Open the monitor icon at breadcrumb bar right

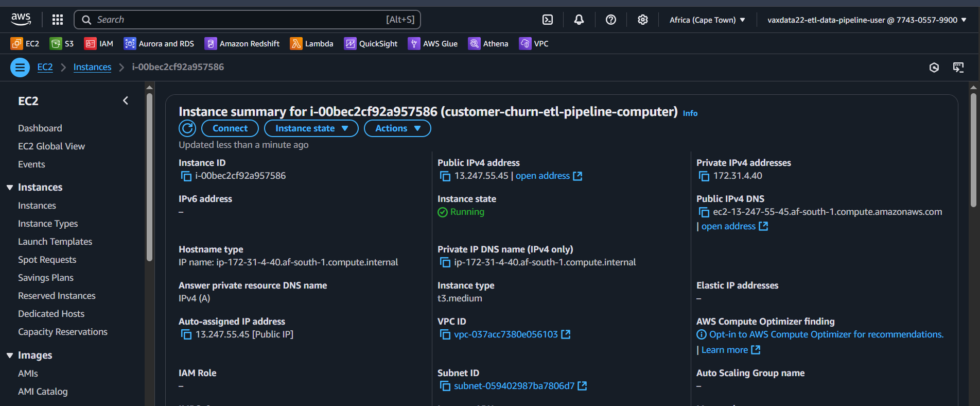tap(958, 67)
